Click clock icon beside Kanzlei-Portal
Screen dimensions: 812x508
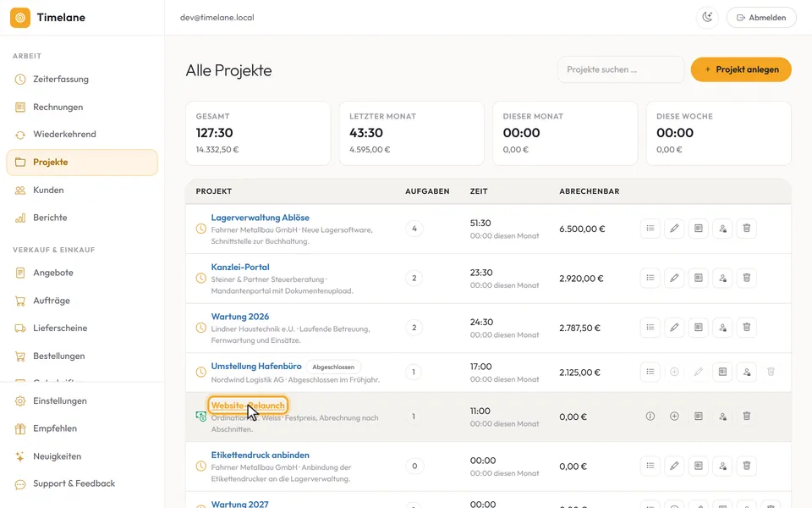201,279
